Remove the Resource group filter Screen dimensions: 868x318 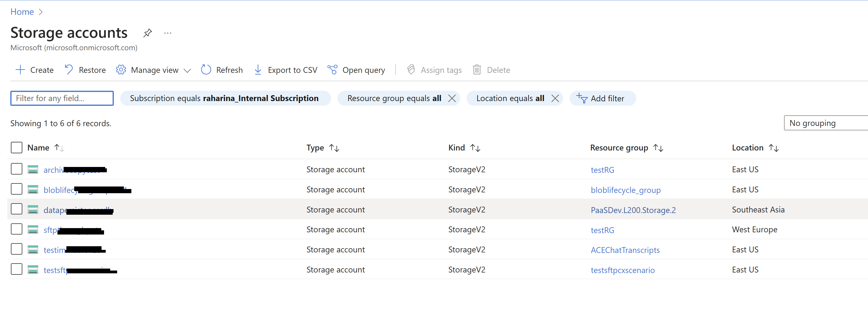452,99
